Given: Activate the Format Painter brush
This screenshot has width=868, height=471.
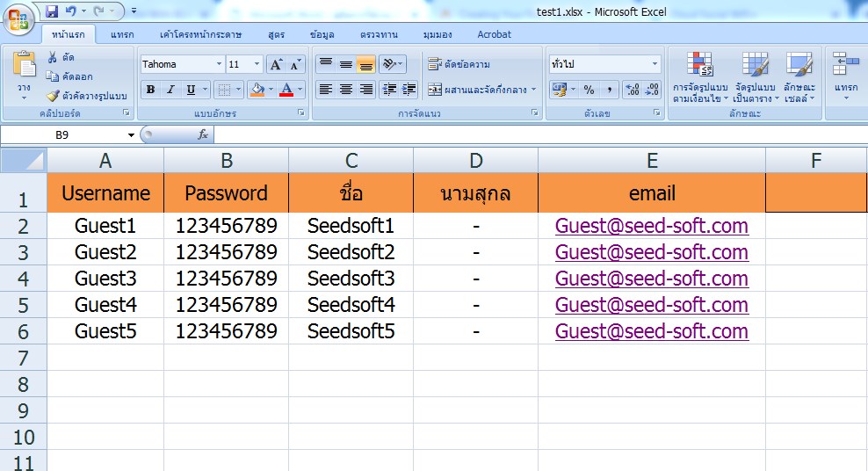Looking at the screenshot, I should coord(53,96).
